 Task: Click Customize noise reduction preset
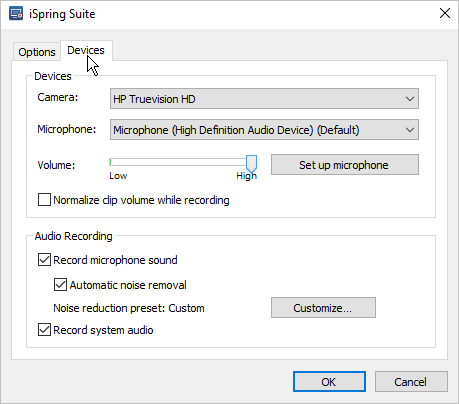[323, 308]
